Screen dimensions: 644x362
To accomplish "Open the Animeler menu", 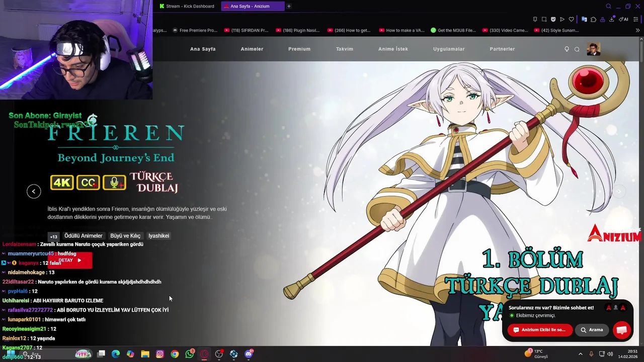I will click(252, 49).
